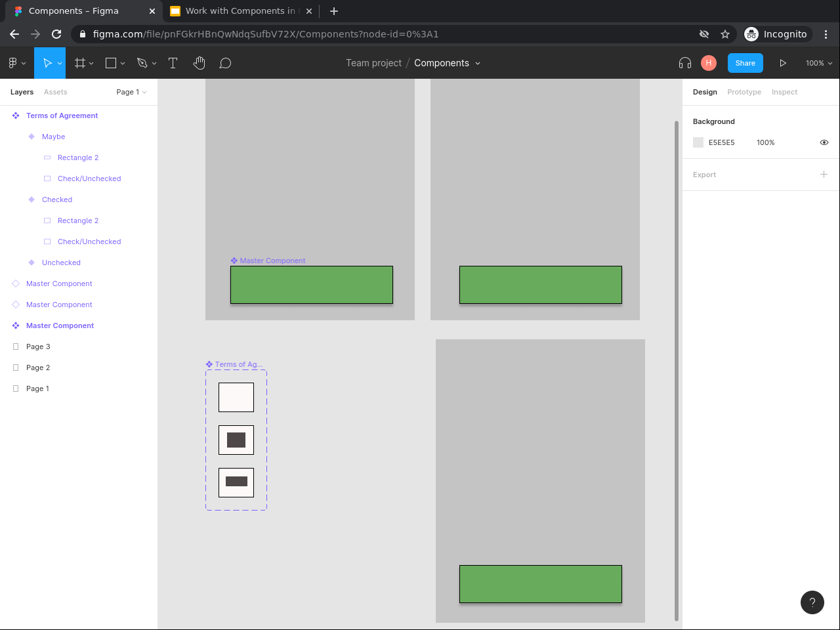Select the checked checkbox variant on canvas
The image size is (840, 630).
pos(236,440)
